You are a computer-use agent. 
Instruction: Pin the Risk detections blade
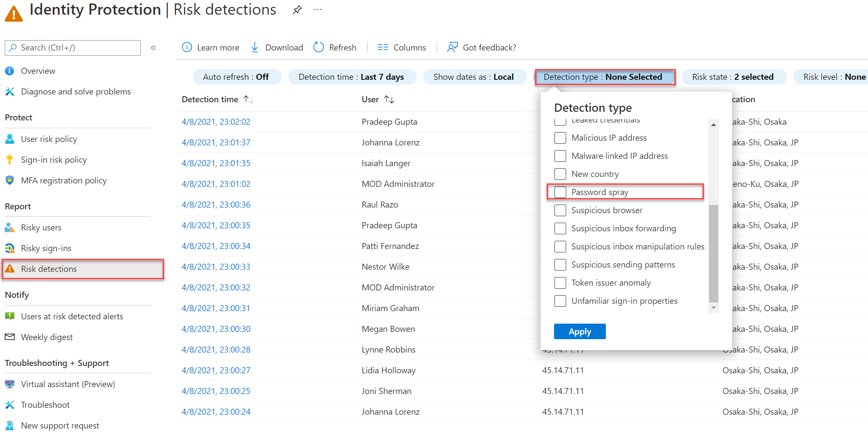pyautogui.click(x=297, y=10)
